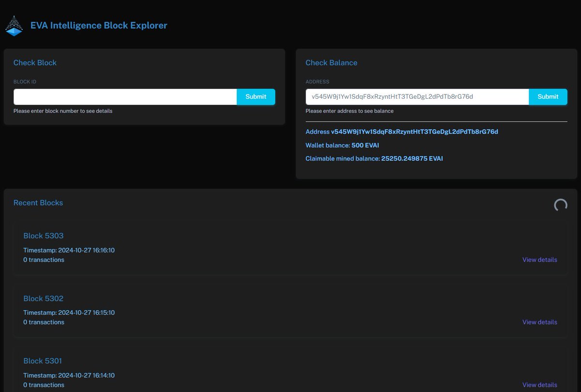
Task: Click the Check Block panel heading
Action: pyautogui.click(x=35, y=63)
